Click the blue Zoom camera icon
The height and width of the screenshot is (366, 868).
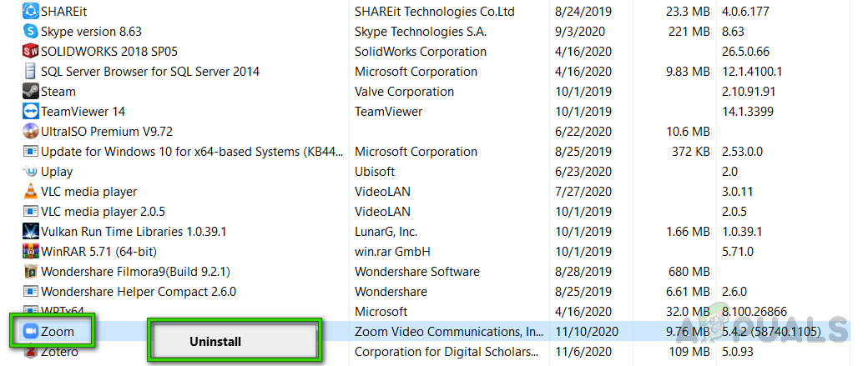click(30, 332)
